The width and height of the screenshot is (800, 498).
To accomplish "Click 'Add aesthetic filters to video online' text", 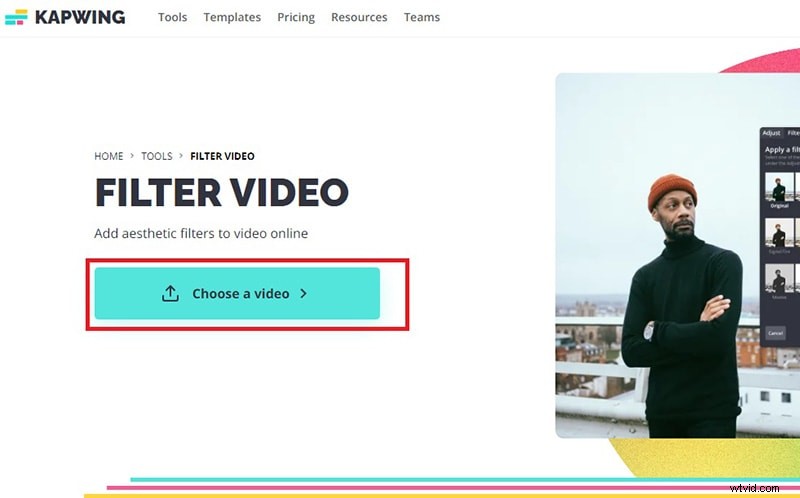I will pyautogui.click(x=201, y=233).
